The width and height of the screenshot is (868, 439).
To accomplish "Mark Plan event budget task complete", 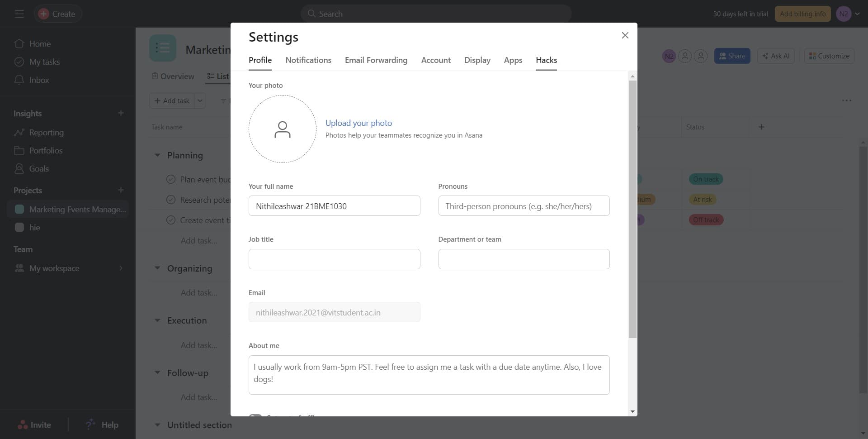I will pos(171,179).
